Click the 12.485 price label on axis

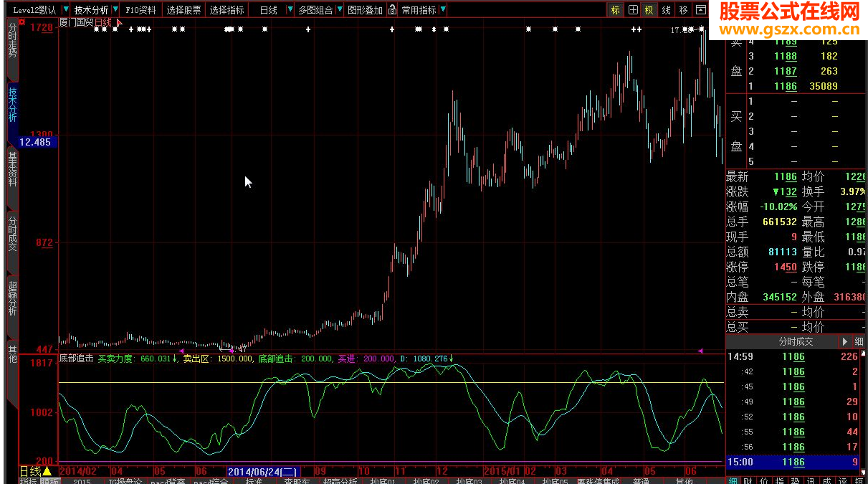coord(37,142)
